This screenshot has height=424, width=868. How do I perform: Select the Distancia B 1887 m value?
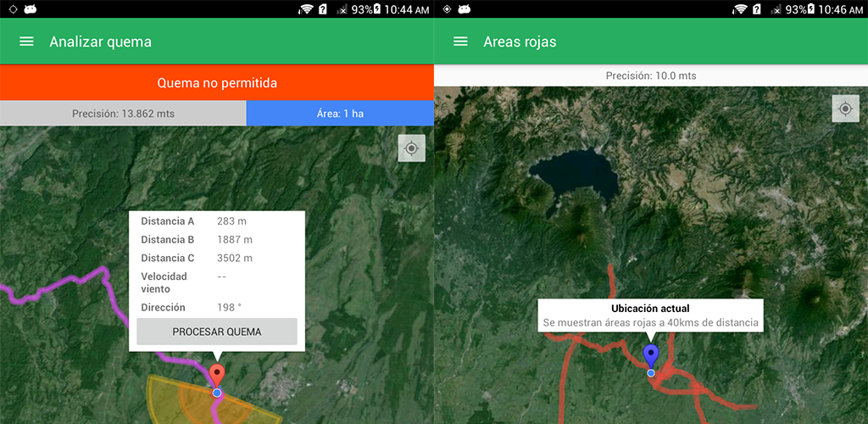pyautogui.click(x=235, y=240)
